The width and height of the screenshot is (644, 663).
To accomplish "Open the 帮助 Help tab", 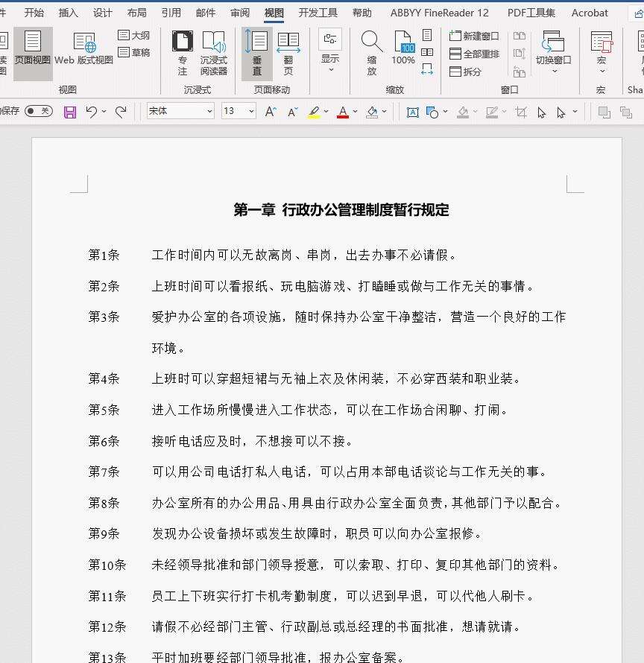I will 362,13.
